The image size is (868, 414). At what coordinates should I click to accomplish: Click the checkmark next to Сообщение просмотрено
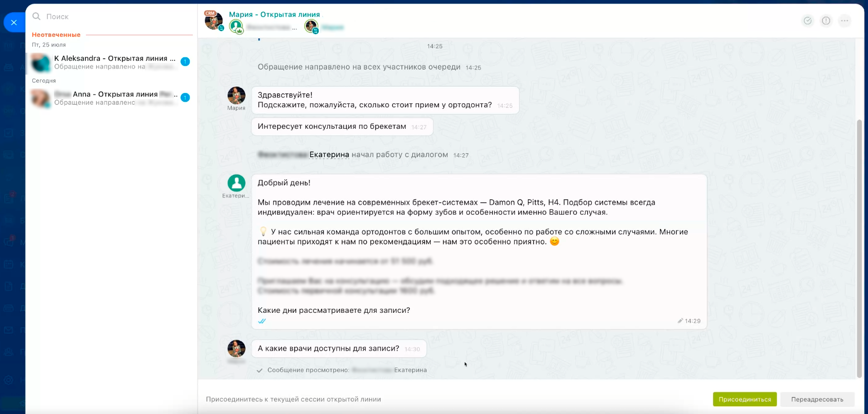259,371
